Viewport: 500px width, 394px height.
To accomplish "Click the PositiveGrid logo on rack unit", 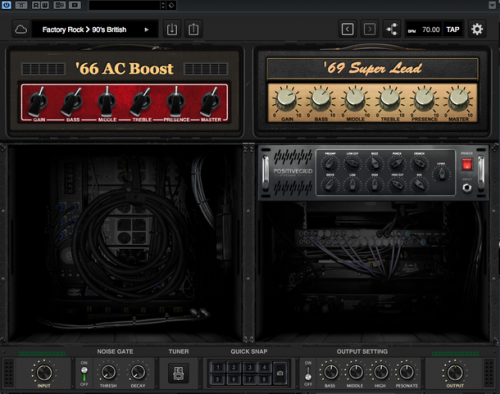I will click(x=293, y=171).
